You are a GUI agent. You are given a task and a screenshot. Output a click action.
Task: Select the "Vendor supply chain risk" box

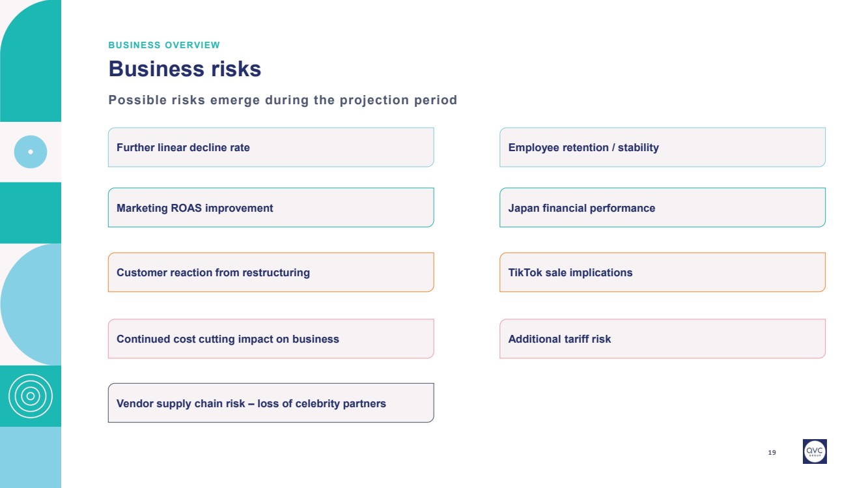pyautogui.click(x=270, y=403)
